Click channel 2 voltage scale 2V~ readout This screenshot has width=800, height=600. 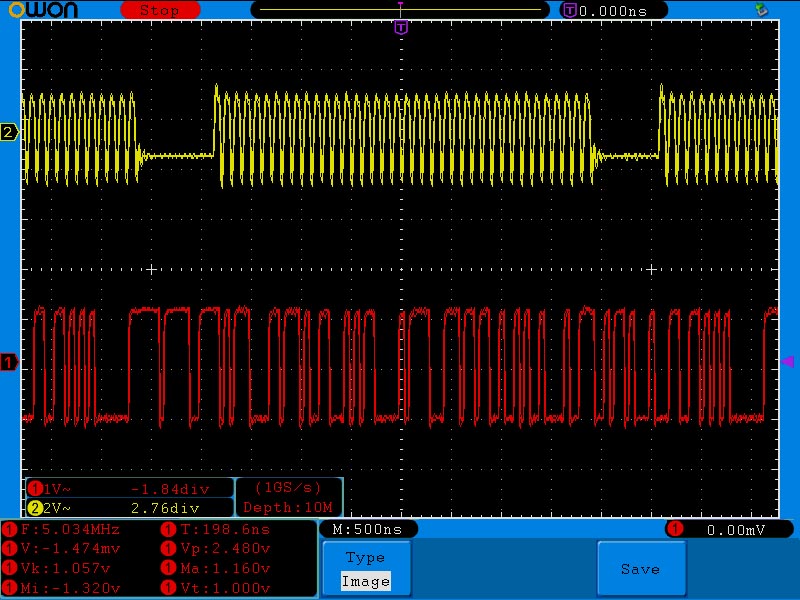[57, 508]
